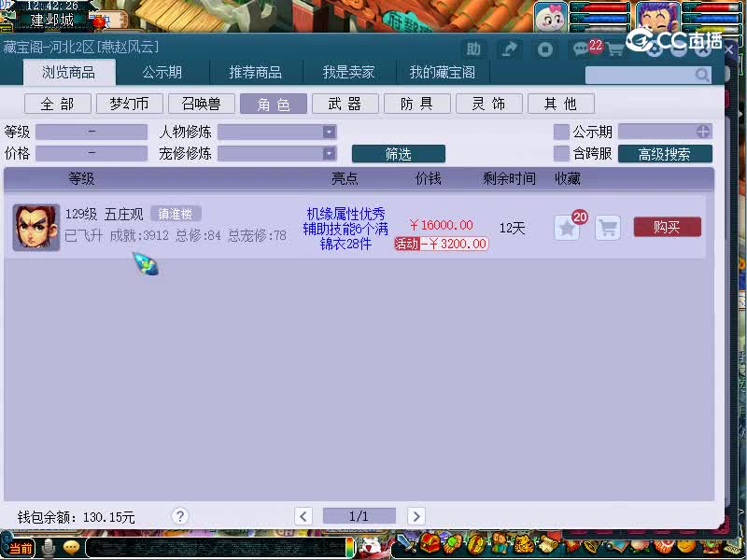The image size is (747, 560).
Task: Click the tiger pet icon in bottom toolbar
Action: click(523, 543)
